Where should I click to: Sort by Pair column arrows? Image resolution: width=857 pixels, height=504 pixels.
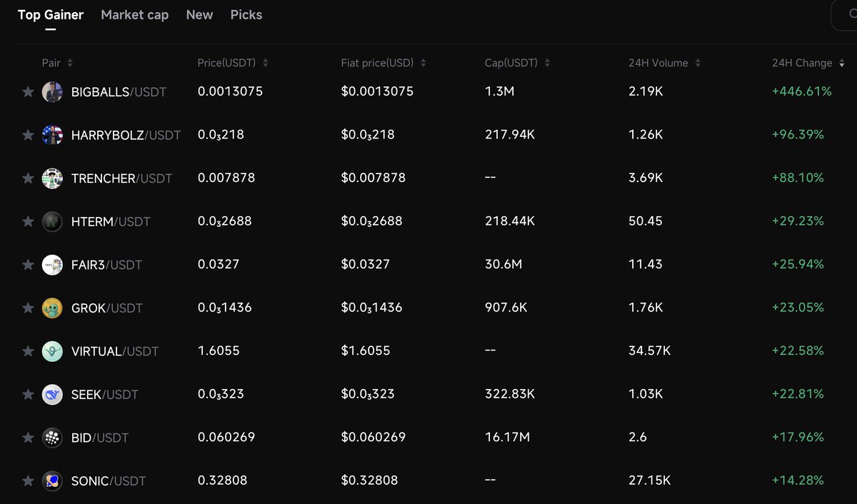pyautogui.click(x=69, y=63)
